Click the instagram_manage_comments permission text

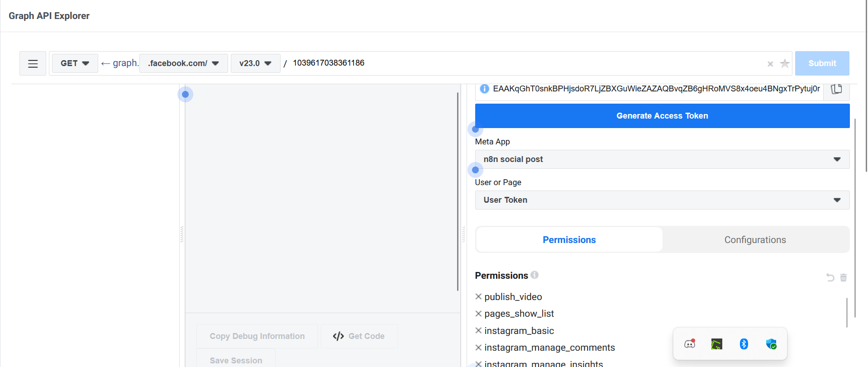pyautogui.click(x=549, y=348)
